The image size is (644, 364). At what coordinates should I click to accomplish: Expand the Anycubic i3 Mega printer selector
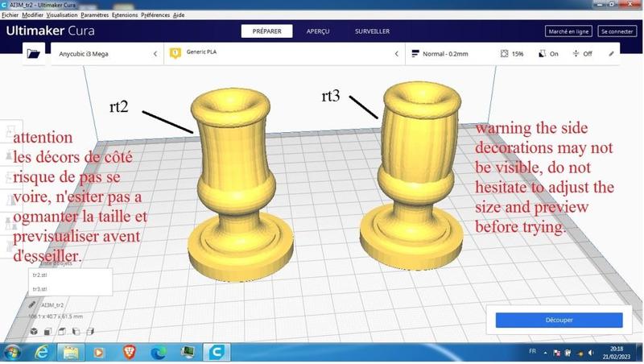tap(107, 54)
